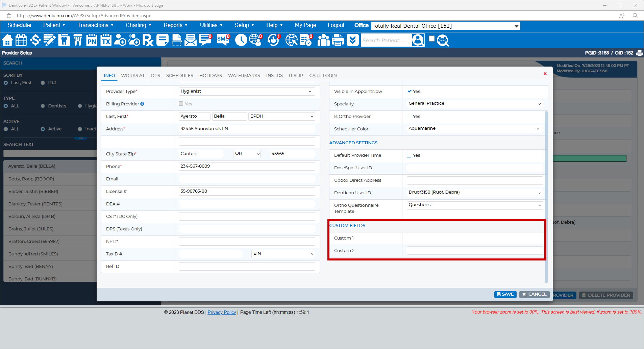The height and width of the screenshot is (349, 644).
Task: Toggle the checkbox next to patient search
Action: 431,39
